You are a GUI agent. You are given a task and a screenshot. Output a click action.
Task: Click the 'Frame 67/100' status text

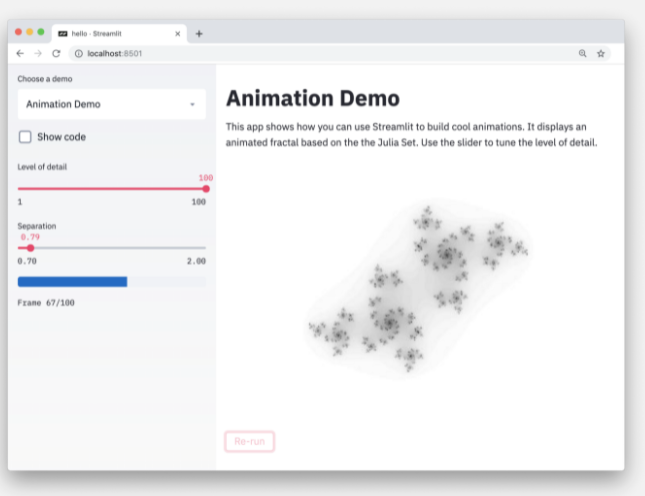point(46,303)
